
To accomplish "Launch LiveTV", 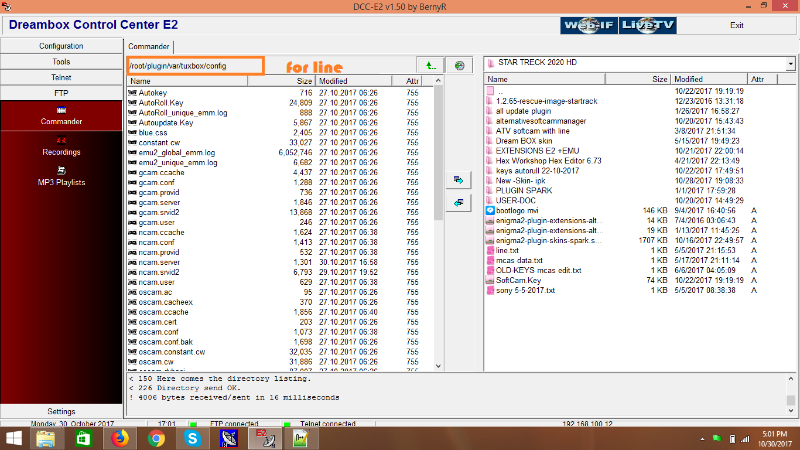I will click(647, 25).
